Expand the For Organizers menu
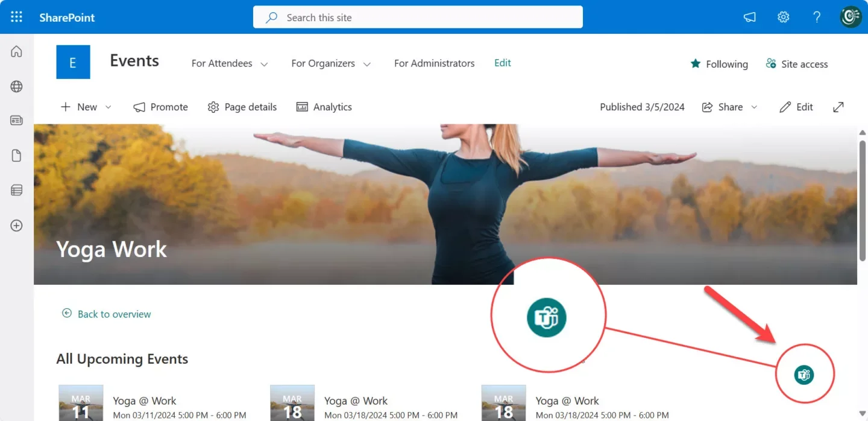Screen dimensions: 868x421 (331, 63)
